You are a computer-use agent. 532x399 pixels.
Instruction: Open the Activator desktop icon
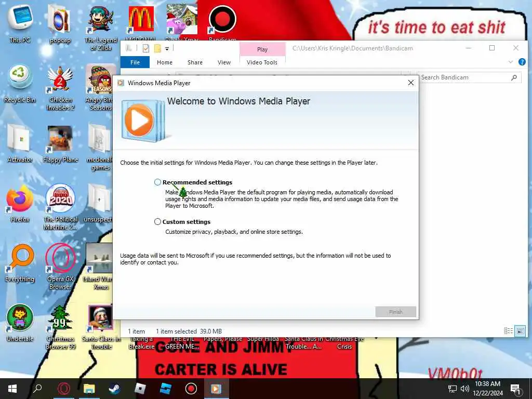click(x=20, y=144)
